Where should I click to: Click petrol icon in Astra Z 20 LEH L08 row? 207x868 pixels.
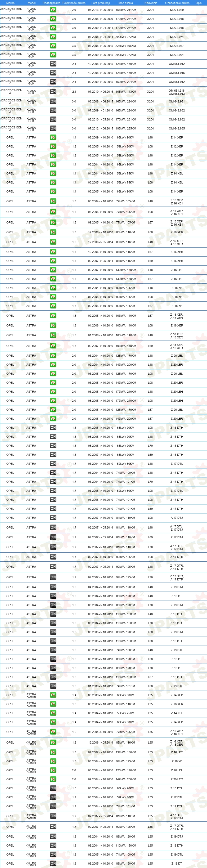(x=53, y=401)
